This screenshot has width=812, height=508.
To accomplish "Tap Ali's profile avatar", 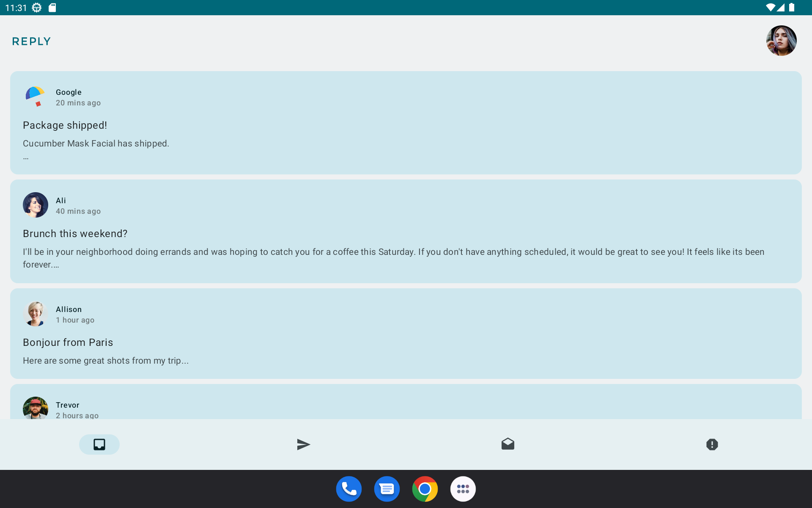I will [36, 205].
